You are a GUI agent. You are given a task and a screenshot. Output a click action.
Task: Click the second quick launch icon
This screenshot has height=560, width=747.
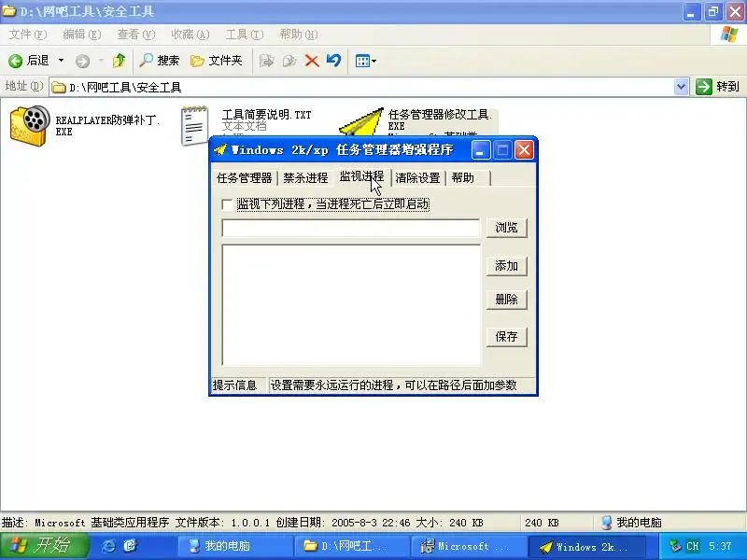130,546
